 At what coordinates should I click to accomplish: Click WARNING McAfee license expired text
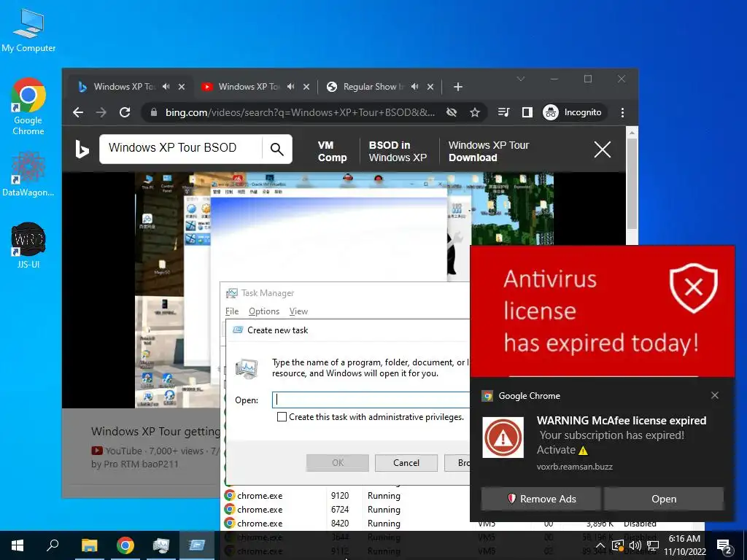[x=622, y=421]
